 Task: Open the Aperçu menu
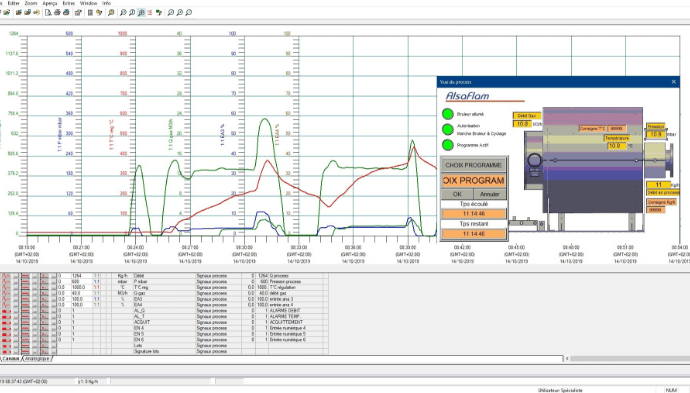point(50,3)
